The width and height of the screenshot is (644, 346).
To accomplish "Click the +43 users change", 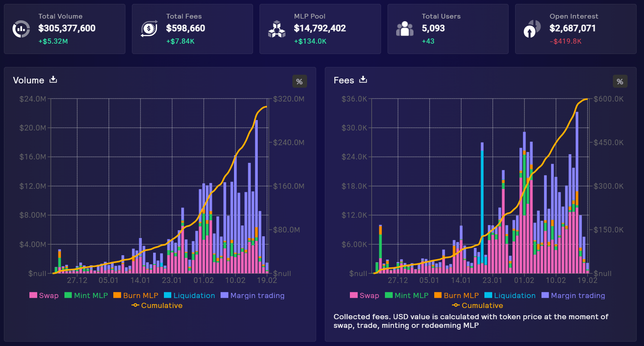I will tap(428, 41).
